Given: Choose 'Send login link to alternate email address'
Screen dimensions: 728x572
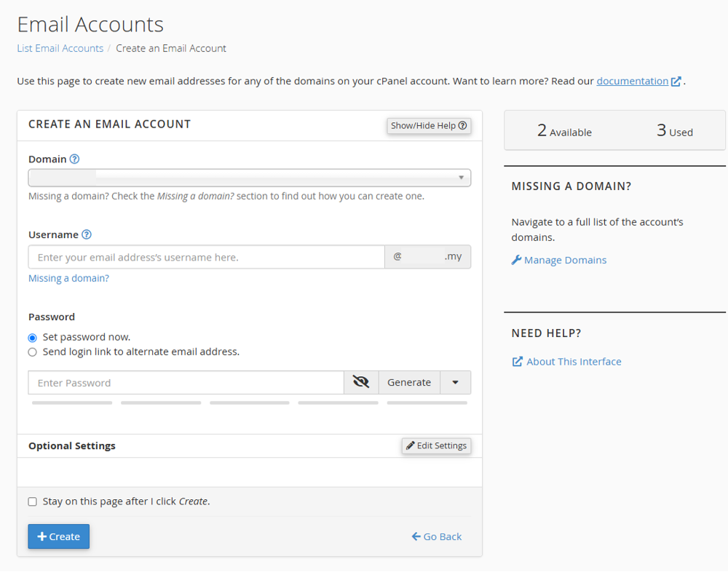Looking at the screenshot, I should click(32, 352).
